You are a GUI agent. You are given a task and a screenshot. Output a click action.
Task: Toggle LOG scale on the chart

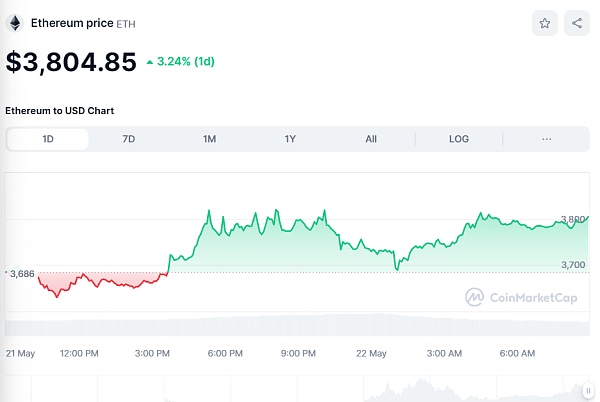click(458, 139)
